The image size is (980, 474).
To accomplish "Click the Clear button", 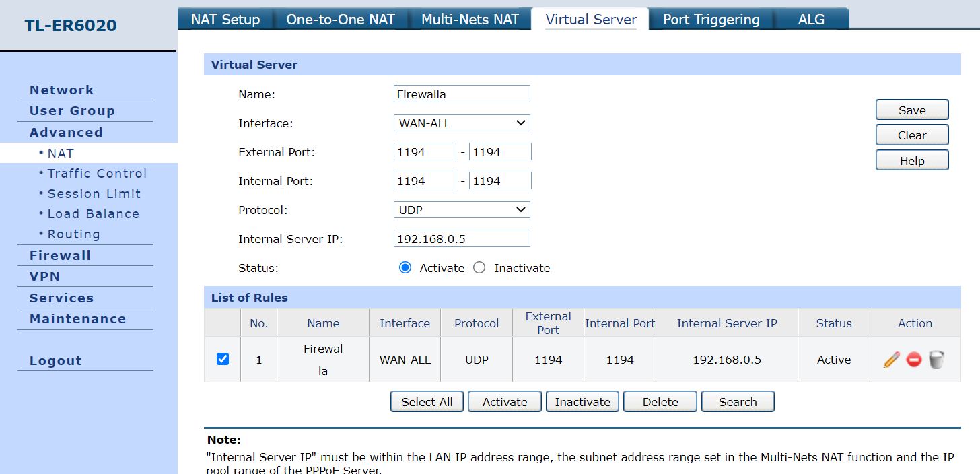I will click(911, 135).
